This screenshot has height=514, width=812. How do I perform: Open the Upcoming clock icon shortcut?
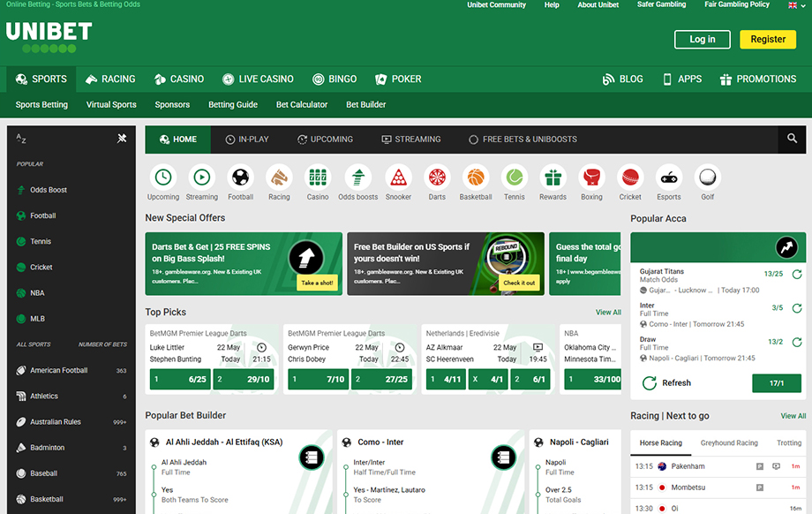click(163, 178)
